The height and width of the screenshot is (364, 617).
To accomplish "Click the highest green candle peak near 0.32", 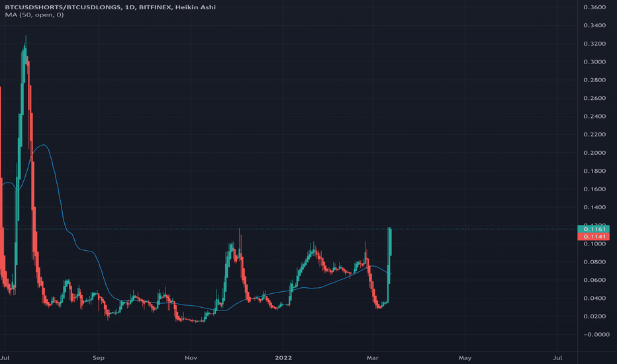I will pyautogui.click(x=26, y=49).
